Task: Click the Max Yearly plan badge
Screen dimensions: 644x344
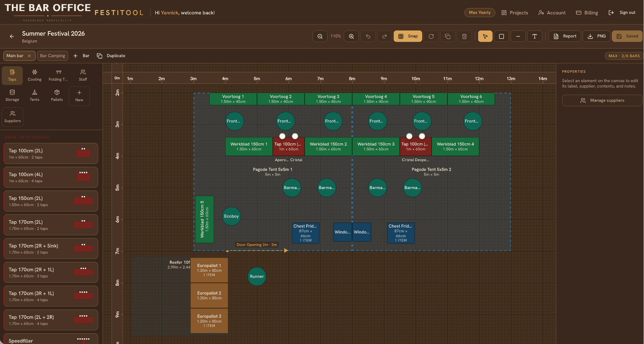Action: coord(480,12)
